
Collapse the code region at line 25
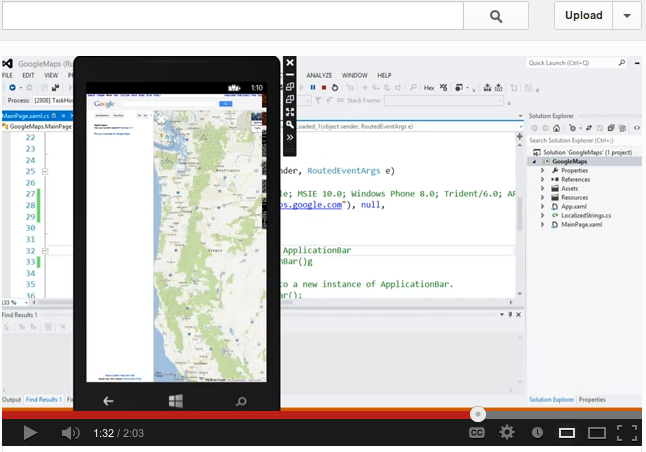tap(45, 171)
